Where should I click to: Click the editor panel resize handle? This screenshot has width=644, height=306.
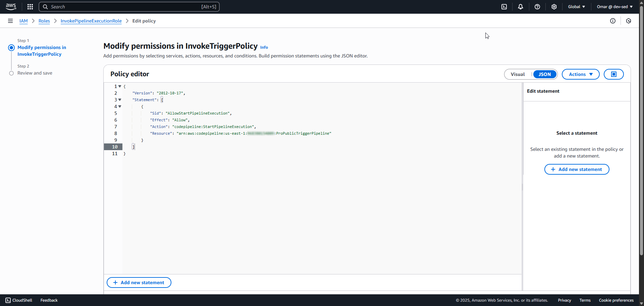522,187
